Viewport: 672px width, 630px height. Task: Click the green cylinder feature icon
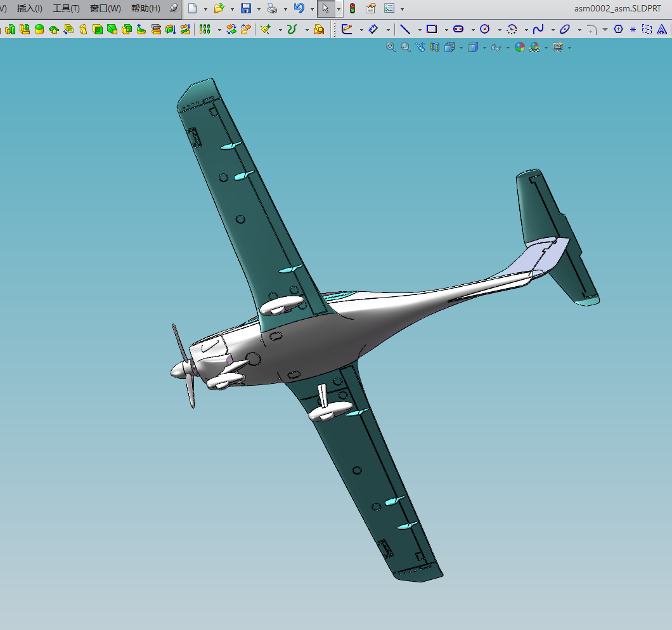pos(39,29)
